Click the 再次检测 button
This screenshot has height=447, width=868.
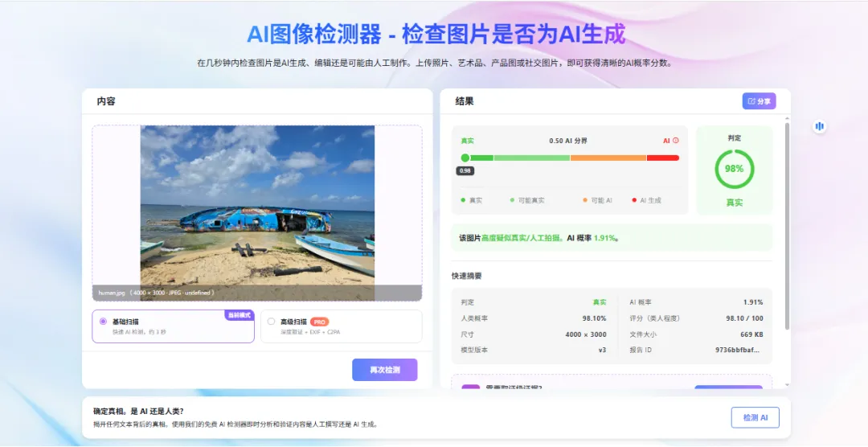[385, 370]
